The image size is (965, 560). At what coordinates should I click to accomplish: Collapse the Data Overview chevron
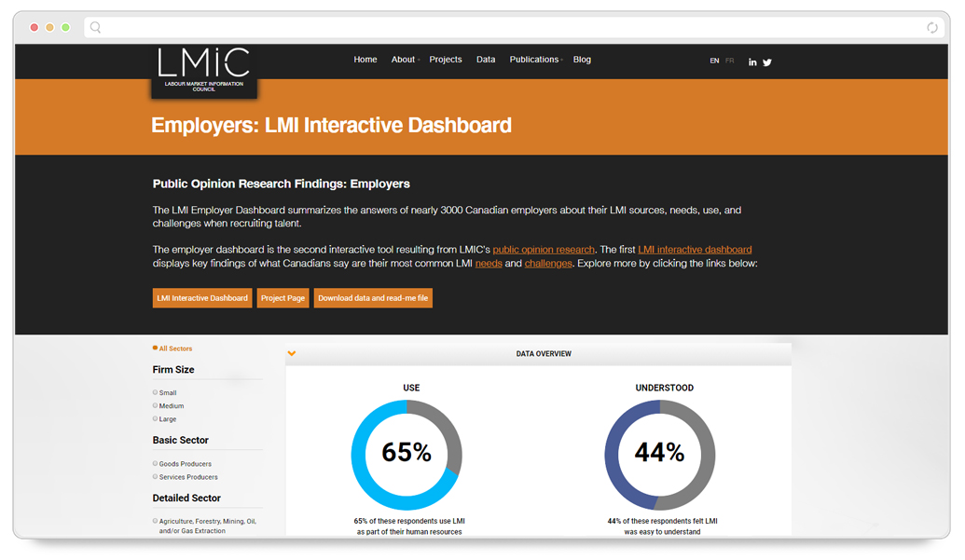[292, 353]
